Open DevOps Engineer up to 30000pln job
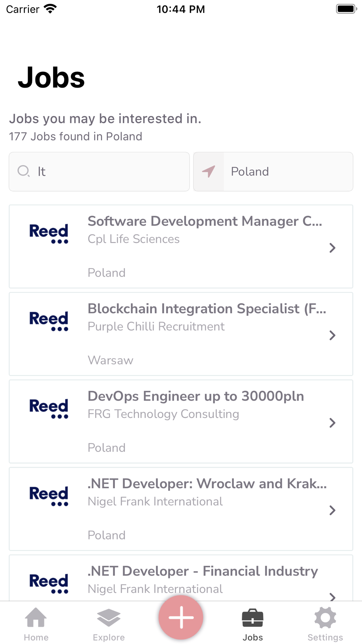 pyautogui.click(x=196, y=396)
